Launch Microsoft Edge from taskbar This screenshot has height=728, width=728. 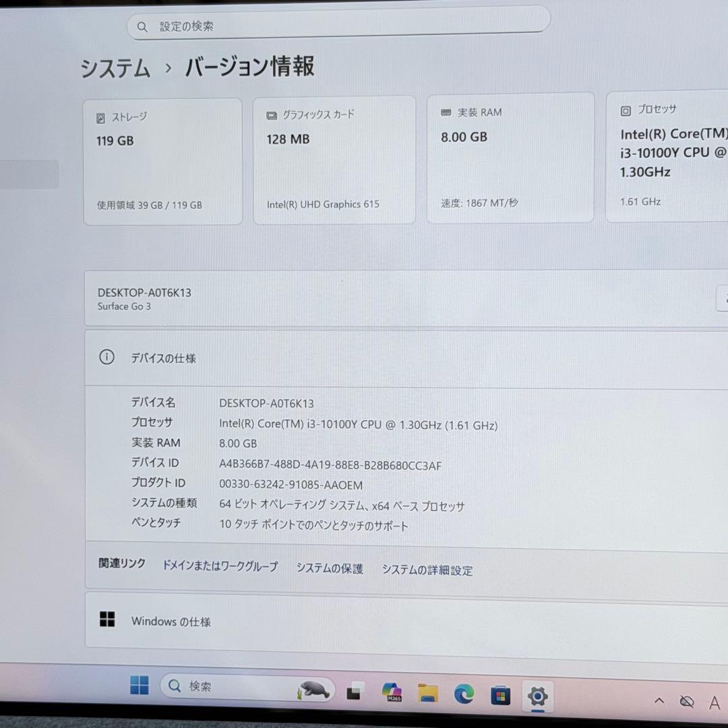pyautogui.click(x=463, y=694)
